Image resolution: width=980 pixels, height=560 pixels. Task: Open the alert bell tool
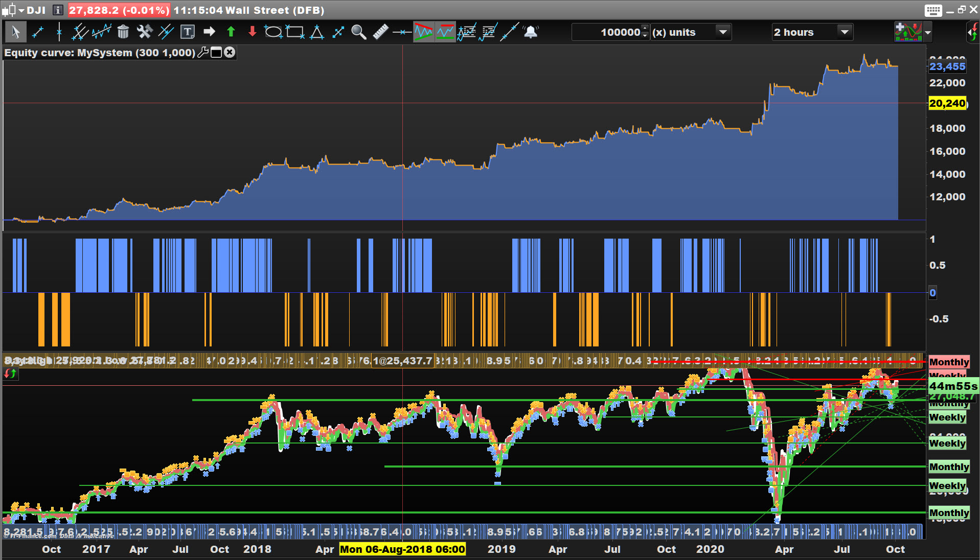click(531, 32)
